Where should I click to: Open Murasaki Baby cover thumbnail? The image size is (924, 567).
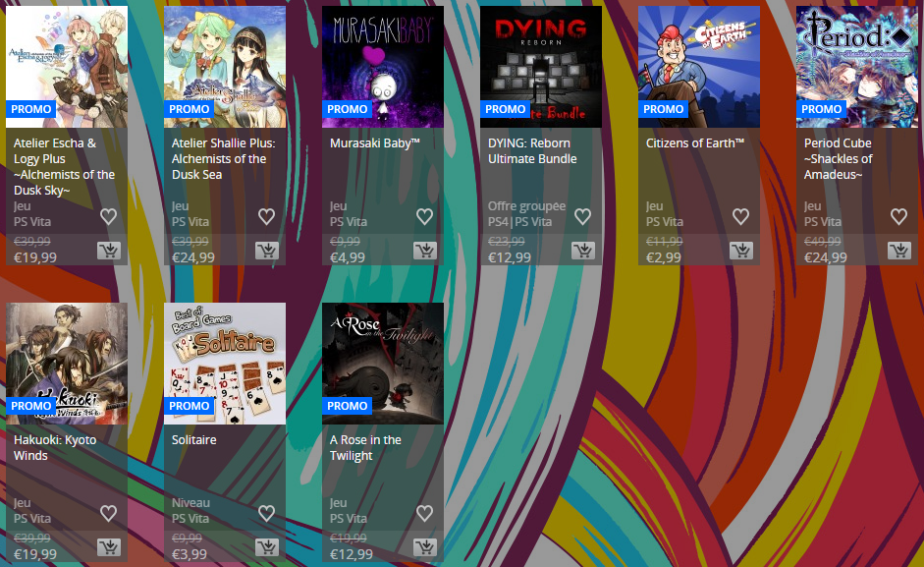point(383,59)
